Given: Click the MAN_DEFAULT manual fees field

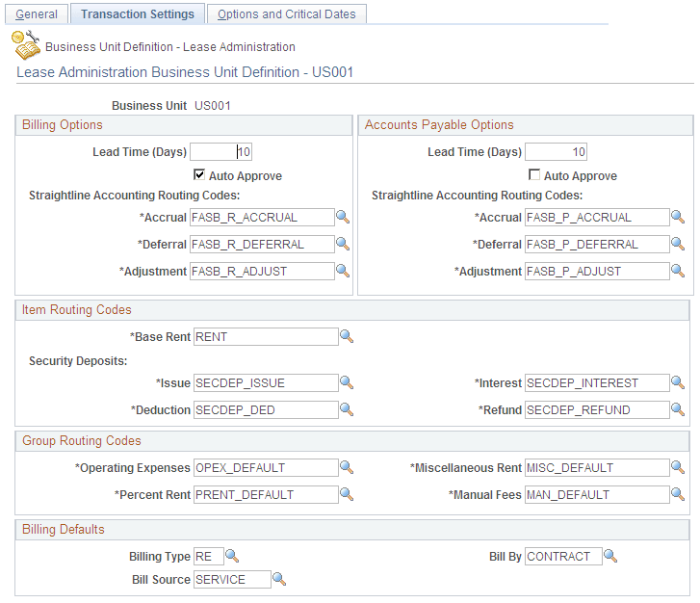Looking at the screenshot, I should tap(597, 495).
